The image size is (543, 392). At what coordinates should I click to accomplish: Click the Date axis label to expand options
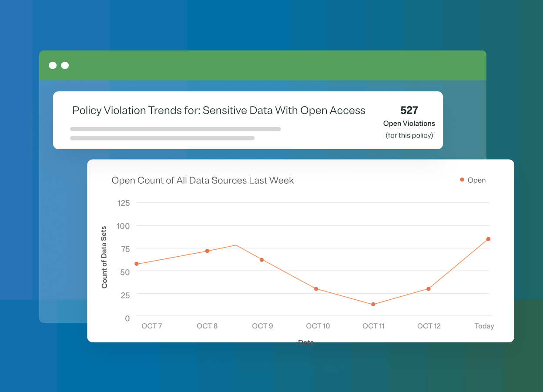point(306,342)
